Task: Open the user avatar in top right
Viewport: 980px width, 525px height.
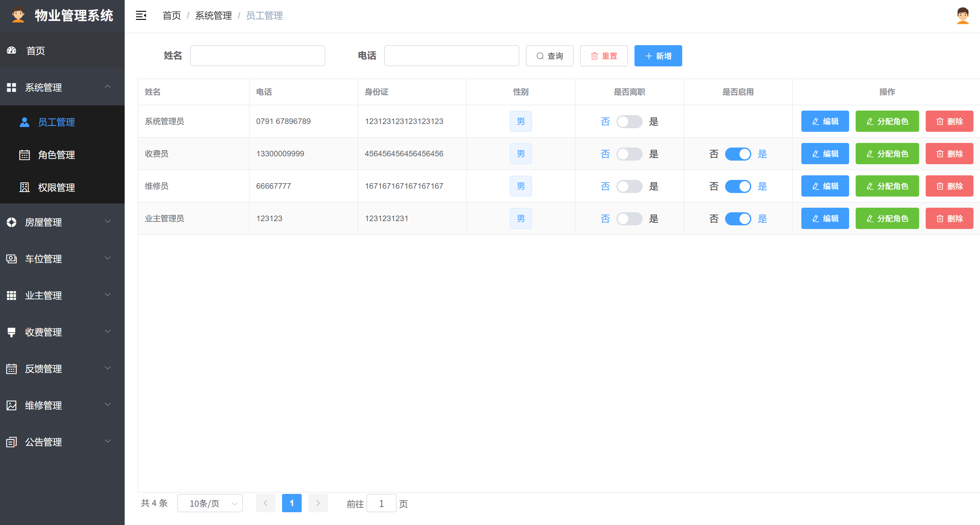Action: (963, 16)
